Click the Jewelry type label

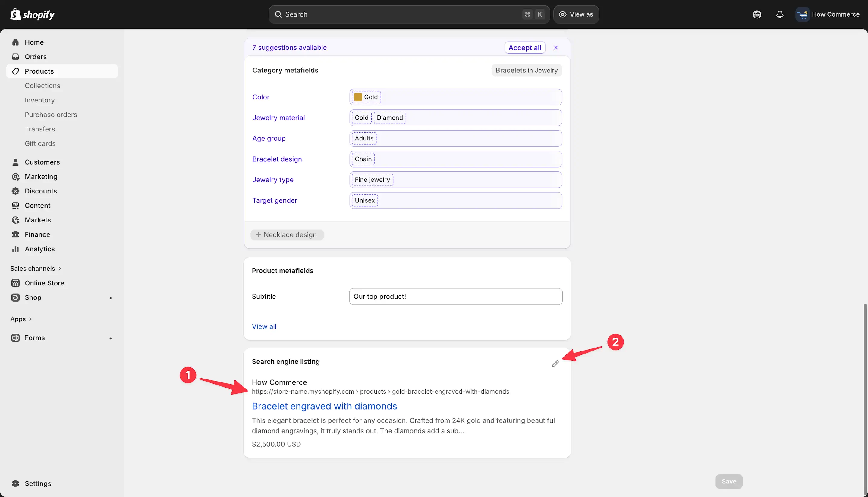coord(273,180)
